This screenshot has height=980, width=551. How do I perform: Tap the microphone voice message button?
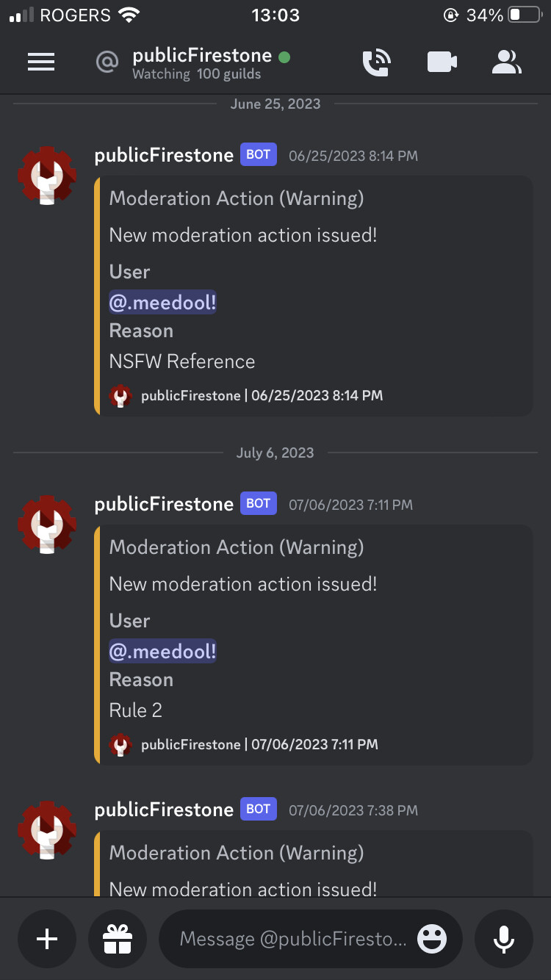pyautogui.click(x=504, y=939)
